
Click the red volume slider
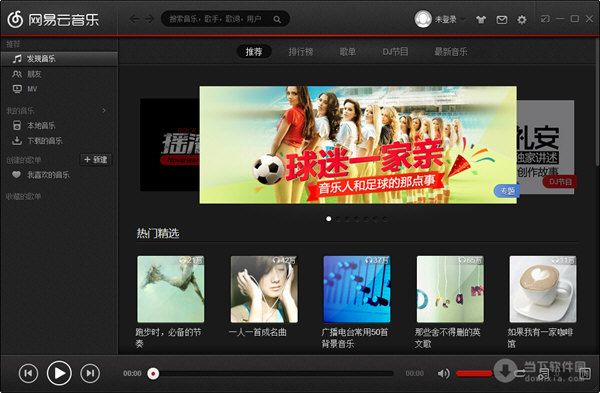(474, 373)
